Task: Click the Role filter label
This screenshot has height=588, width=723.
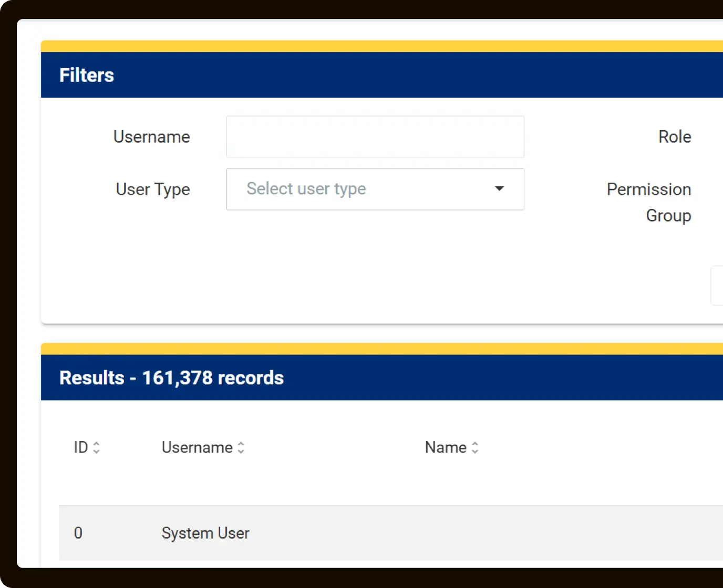Action: click(675, 136)
